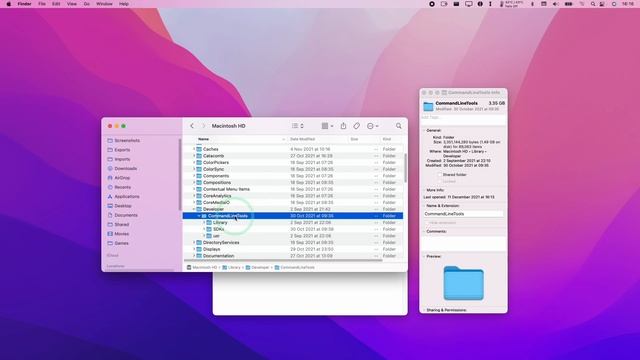Click Spotlight search icon in menu bar
The height and width of the screenshot is (360, 640).
click(593, 4)
